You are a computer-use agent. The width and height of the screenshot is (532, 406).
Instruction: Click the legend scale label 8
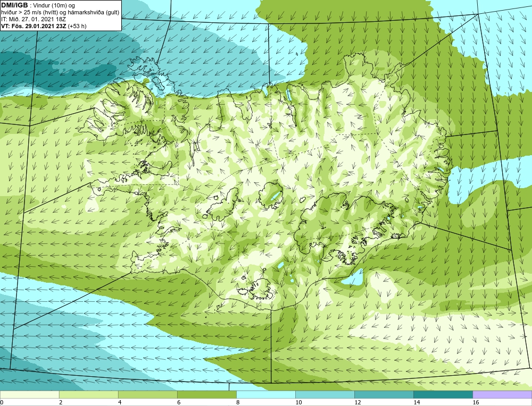click(x=238, y=402)
